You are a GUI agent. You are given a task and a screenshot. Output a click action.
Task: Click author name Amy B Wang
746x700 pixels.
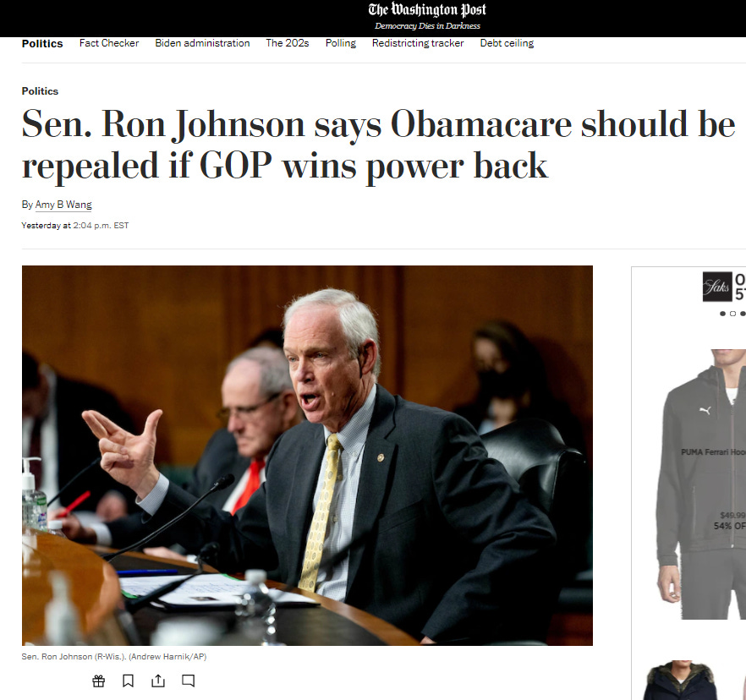coord(63,205)
